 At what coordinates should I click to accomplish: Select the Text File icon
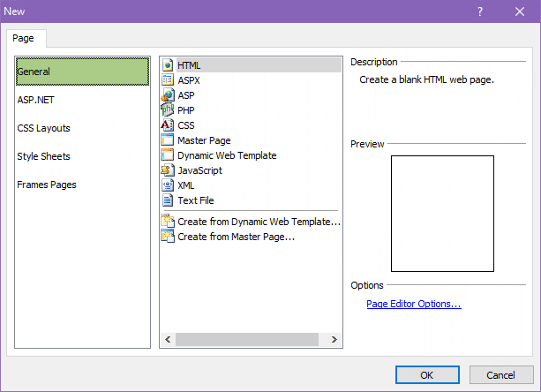pos(168,200)
